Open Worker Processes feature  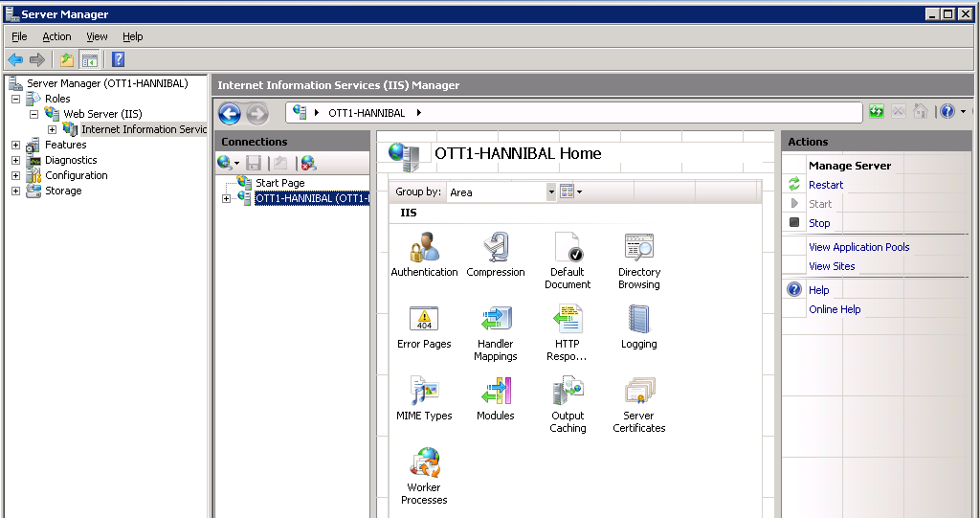[424, 465]
